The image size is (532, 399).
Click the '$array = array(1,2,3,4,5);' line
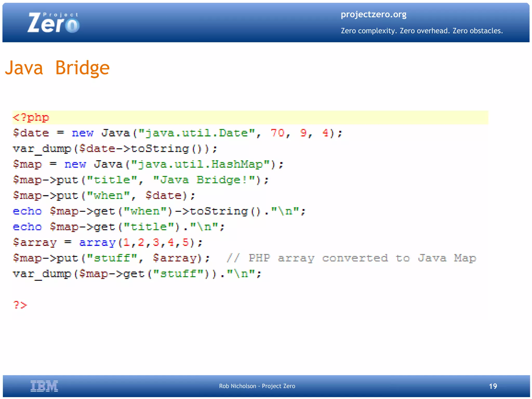108,242
